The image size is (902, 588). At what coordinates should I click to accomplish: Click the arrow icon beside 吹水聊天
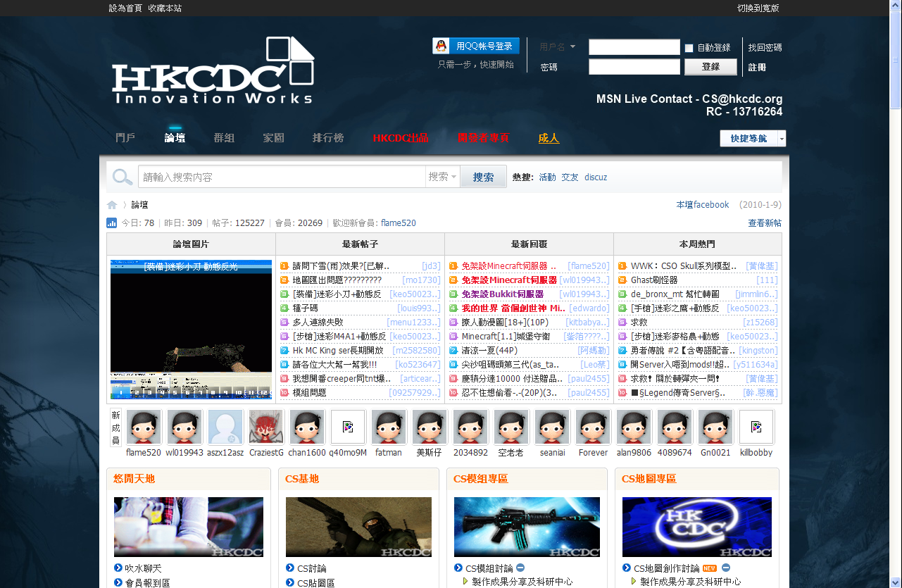(x=118, y=568)
